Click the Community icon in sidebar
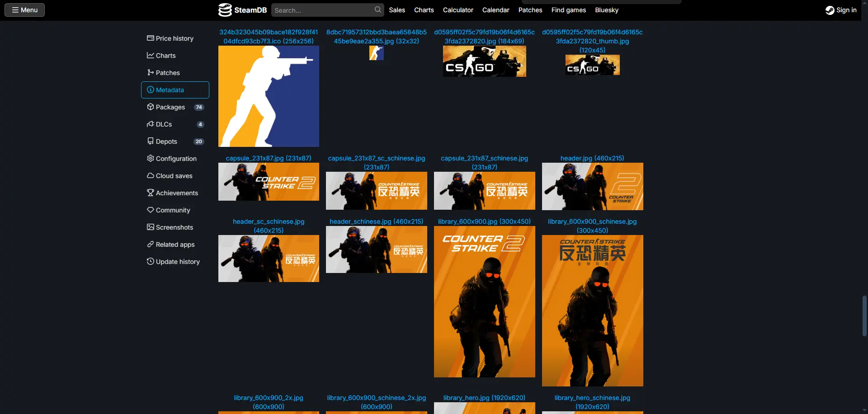868x414 pixels. point(150,210)
